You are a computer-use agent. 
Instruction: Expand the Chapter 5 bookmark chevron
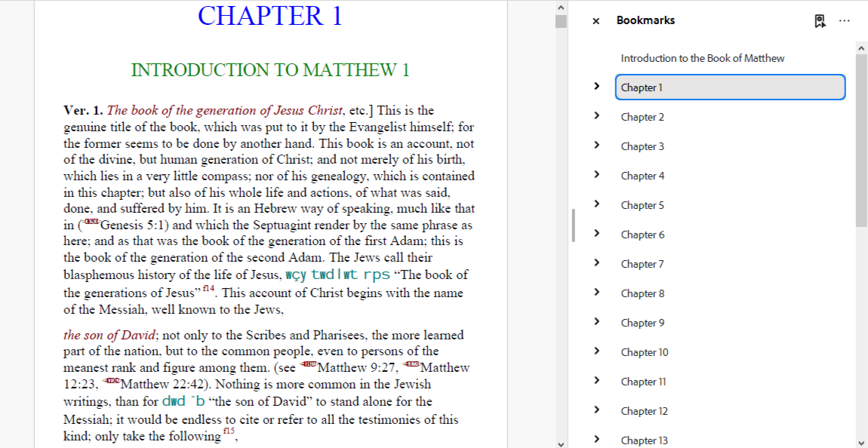597,204
